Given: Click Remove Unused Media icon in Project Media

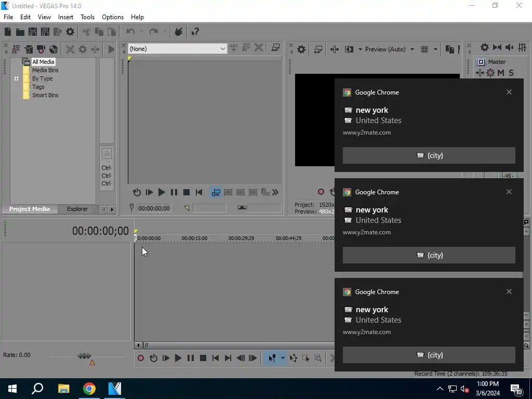Looking at the screenshot, I should 16,49.
